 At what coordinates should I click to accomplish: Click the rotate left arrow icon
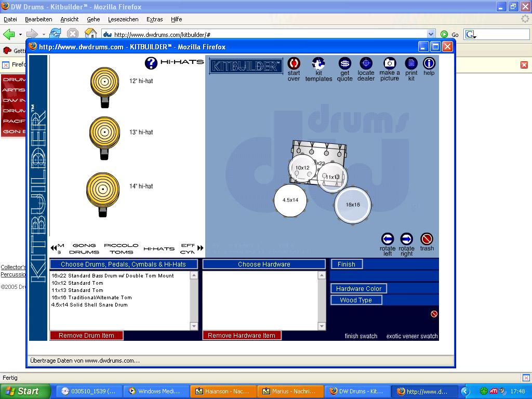388,239
